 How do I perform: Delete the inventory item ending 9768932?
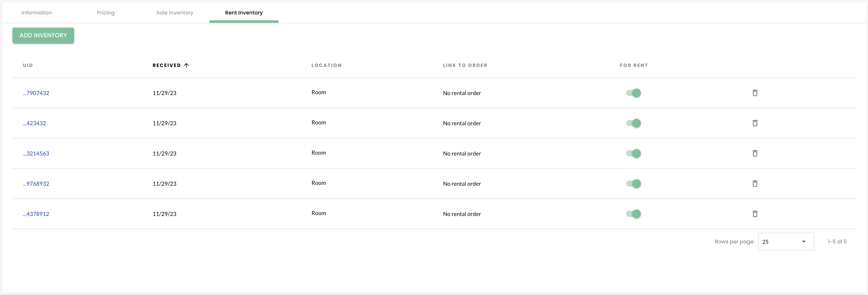(x=755, y=184)
